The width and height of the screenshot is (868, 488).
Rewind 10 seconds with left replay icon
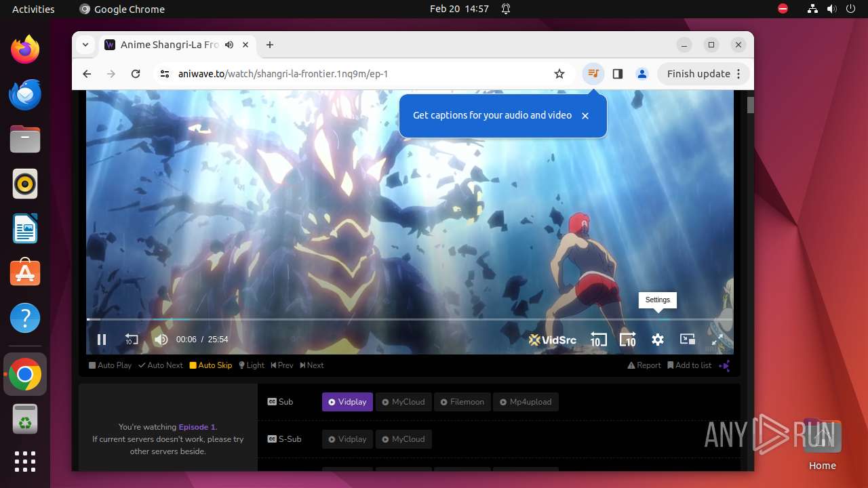click(x=132, y=340)
